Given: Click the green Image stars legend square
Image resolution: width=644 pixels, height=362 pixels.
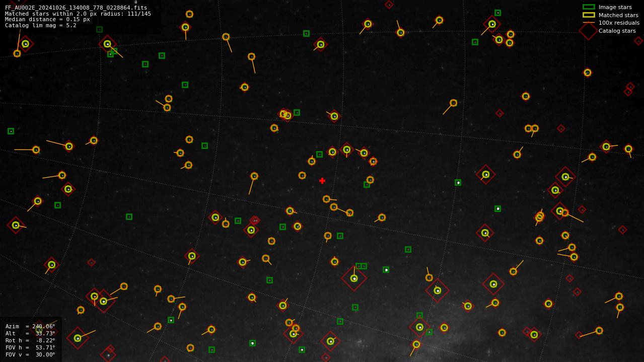Looking at the screenshot, I should (x=589, y=7).
